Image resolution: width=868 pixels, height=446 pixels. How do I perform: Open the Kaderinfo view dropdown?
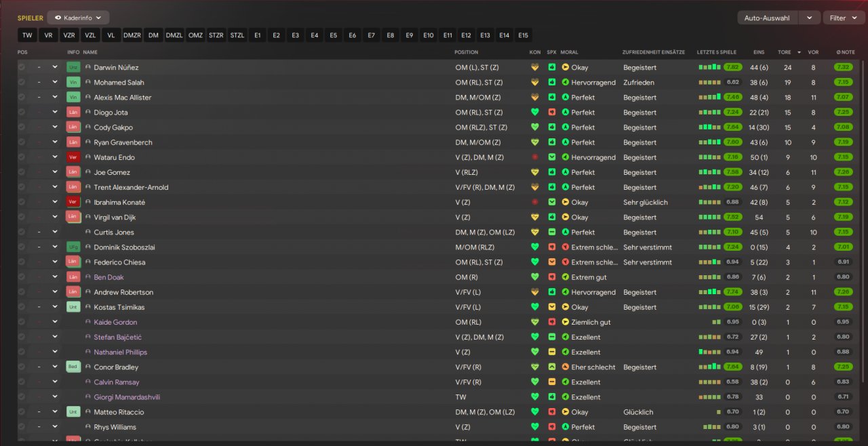tap(78, 18)
